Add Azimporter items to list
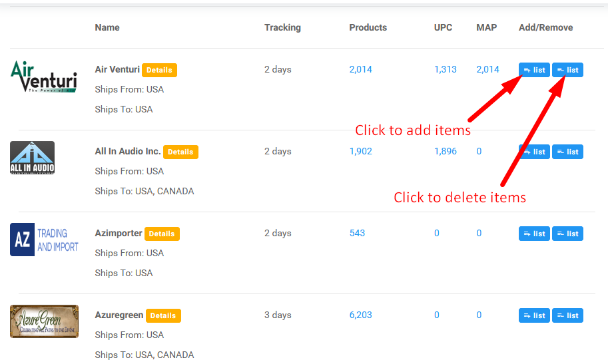Screen dimensions: 608x364 tap(534, 234)
